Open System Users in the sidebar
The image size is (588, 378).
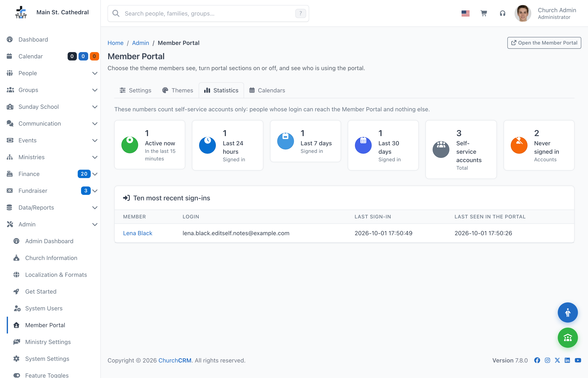(50, 308)
